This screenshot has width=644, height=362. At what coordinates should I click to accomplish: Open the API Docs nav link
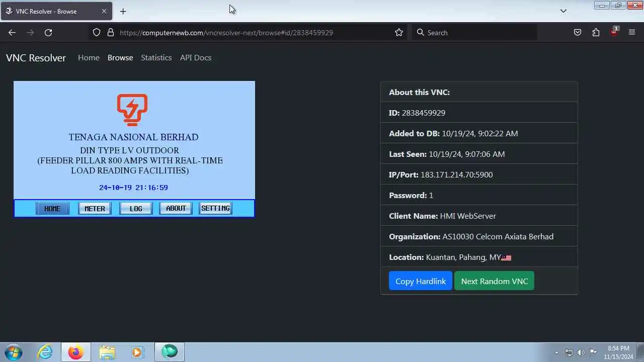pyautogui.click(x=196, y=58)
